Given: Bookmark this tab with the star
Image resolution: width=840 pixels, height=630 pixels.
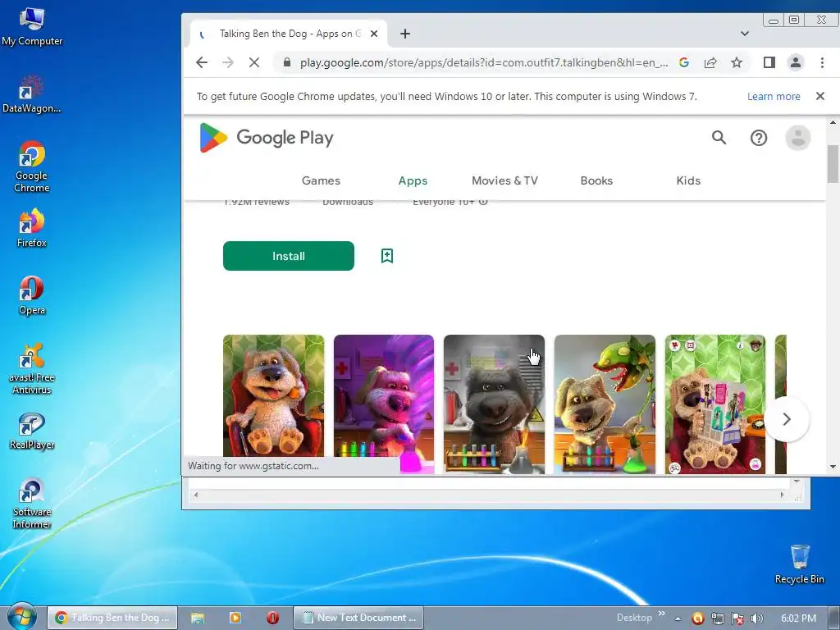Looking at the screenshot, I should click(737, 62).
